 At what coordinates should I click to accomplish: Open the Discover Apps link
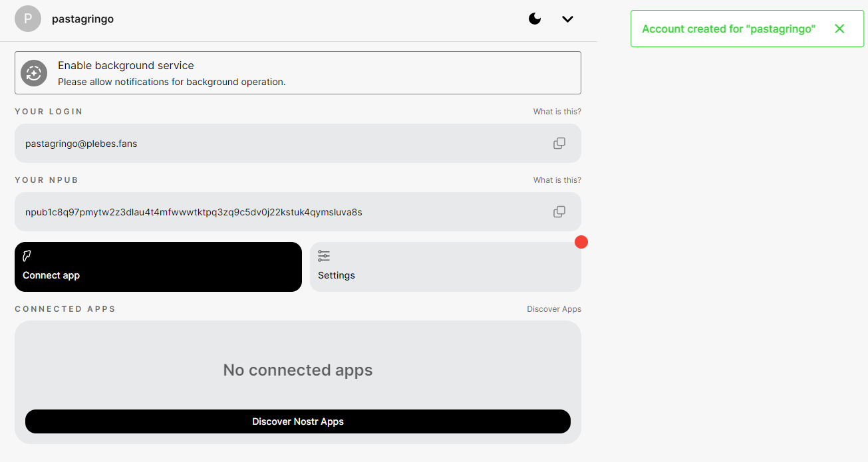(x=554, y=309)
